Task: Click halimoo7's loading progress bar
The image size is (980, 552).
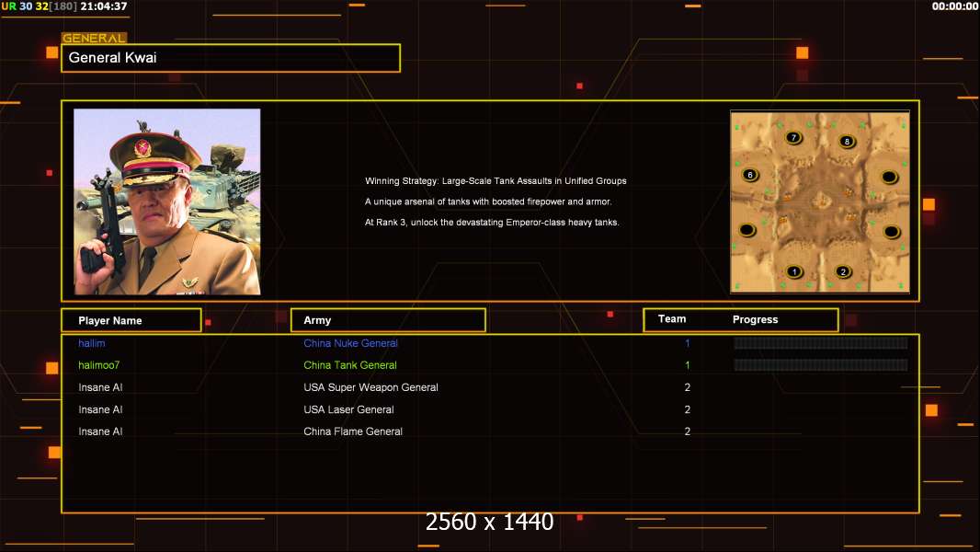Action: [x=820, y=365]
